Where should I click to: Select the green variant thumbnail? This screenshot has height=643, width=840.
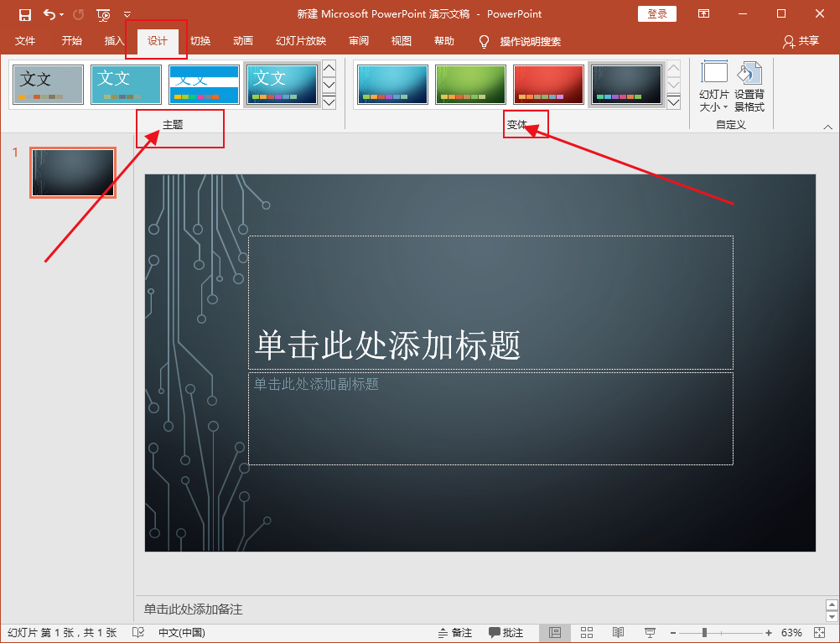click(x=469, y=84)
